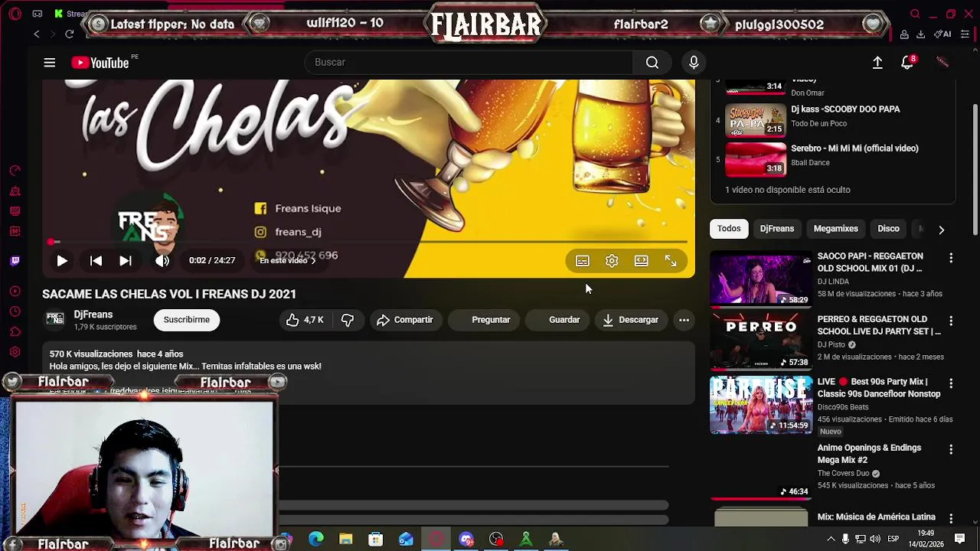Open the DjFreans channel avatar

54,319
